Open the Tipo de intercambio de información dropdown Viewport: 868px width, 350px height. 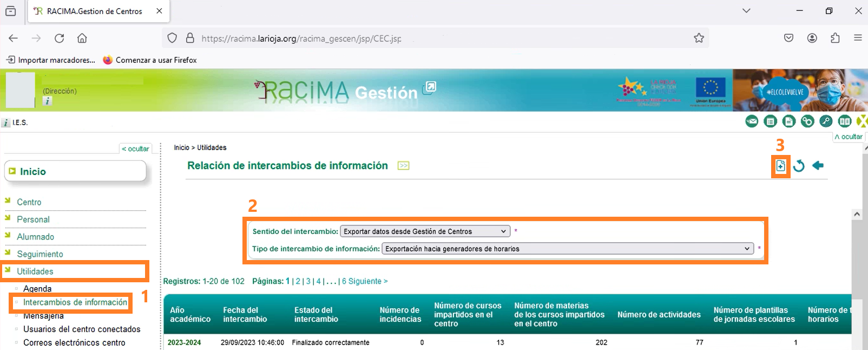568,249
